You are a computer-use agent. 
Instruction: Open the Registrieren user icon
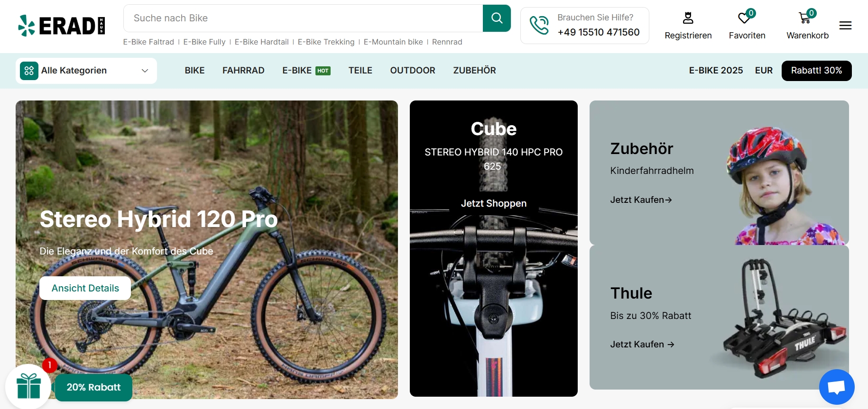pyautogui.click(x=688, y=18)
